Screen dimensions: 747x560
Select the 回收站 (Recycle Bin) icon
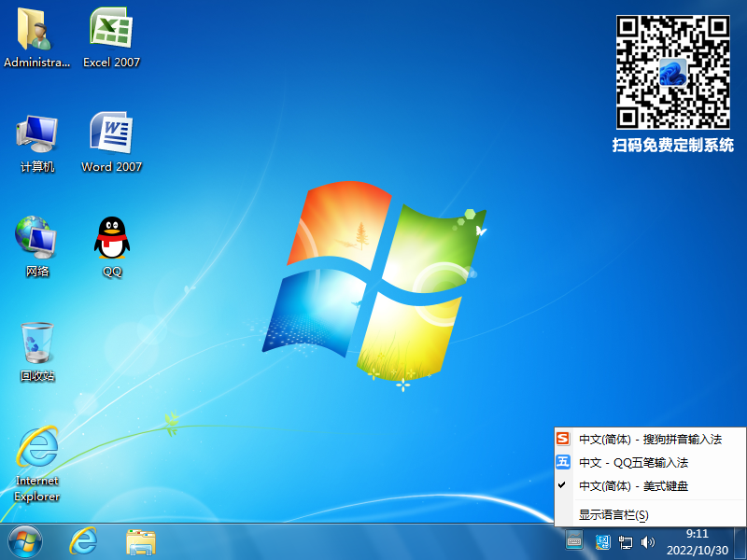[x=37, y=343]
